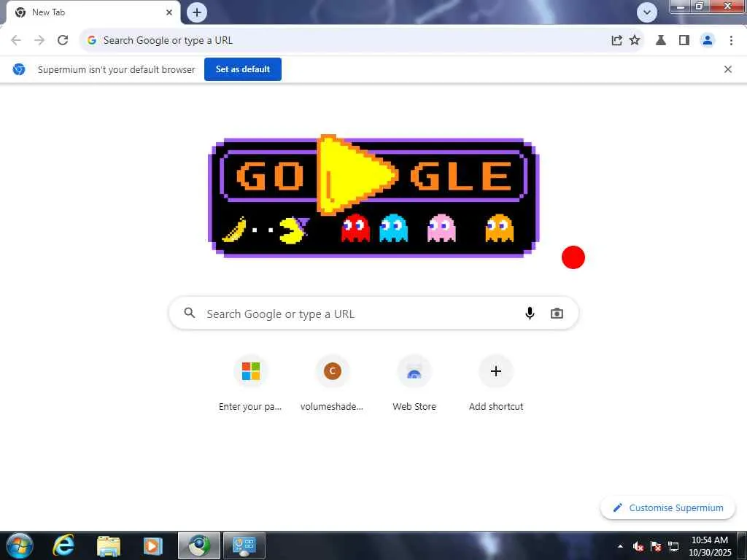Image resolution: width=747 pixels, height=560 pixels.
Task: Click the network tray icon
Action: point(673,547)
